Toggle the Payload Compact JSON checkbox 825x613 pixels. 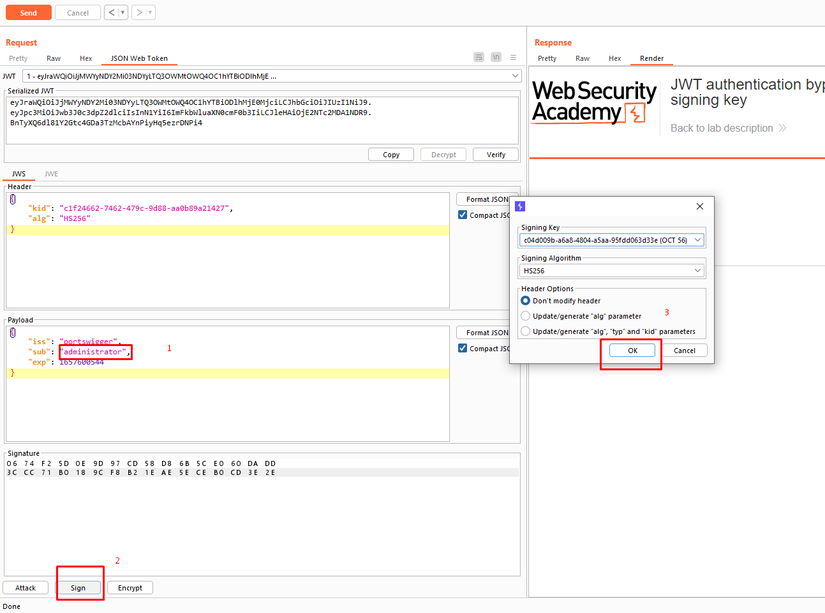pyautogui.click(x=462, y=348)
